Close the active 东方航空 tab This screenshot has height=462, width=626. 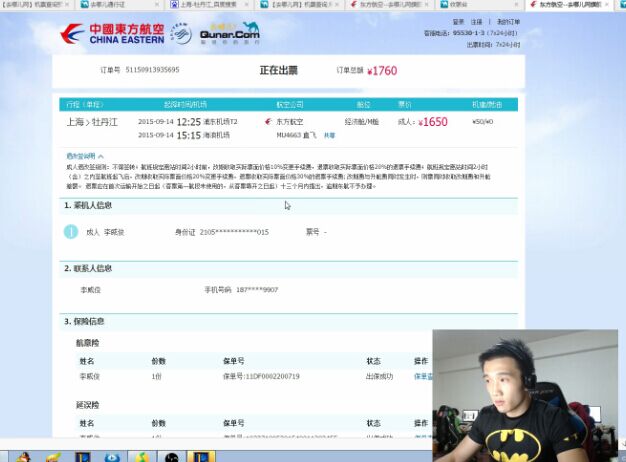[607, 4]
